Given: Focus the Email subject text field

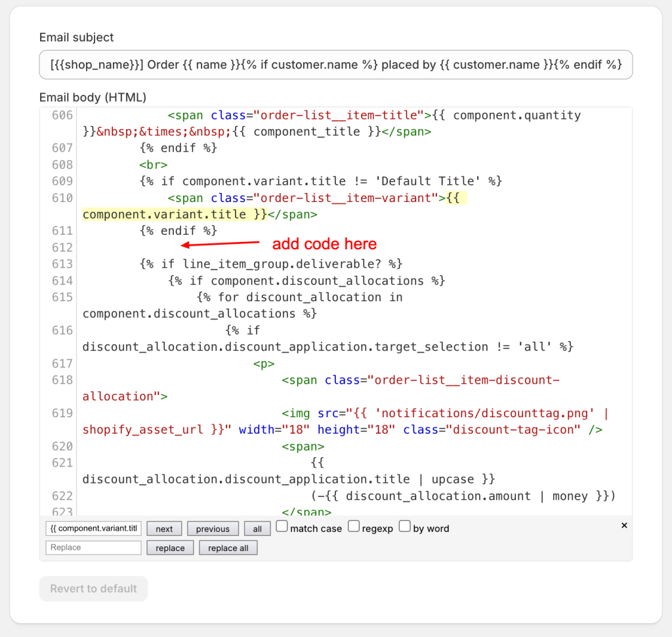Looking at the screenshot, I should pos(335,65).
